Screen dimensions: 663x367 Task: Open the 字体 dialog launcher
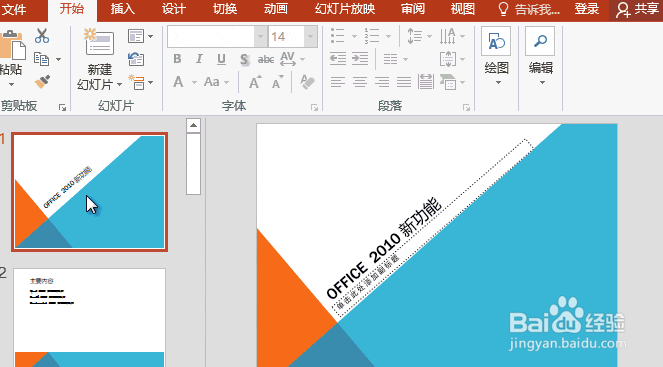[314, 108]
